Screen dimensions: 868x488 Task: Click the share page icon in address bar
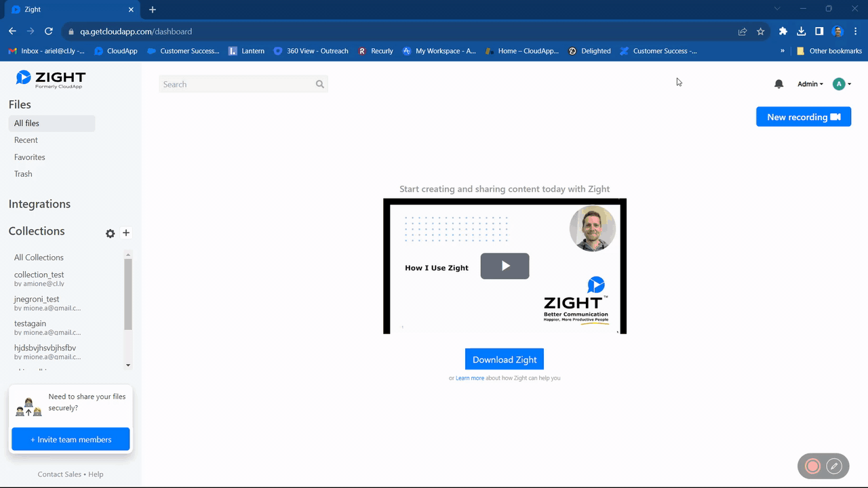point(743,31)
